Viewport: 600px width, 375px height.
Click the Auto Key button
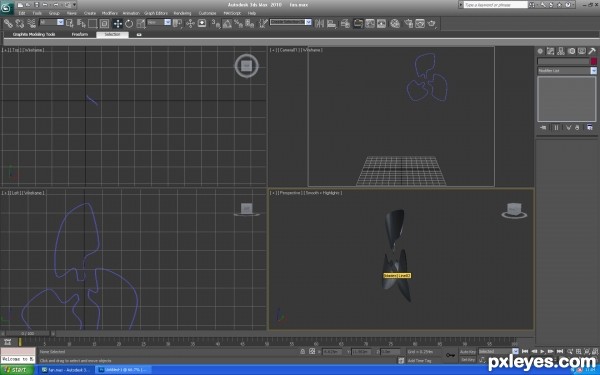tap(467, 352)
